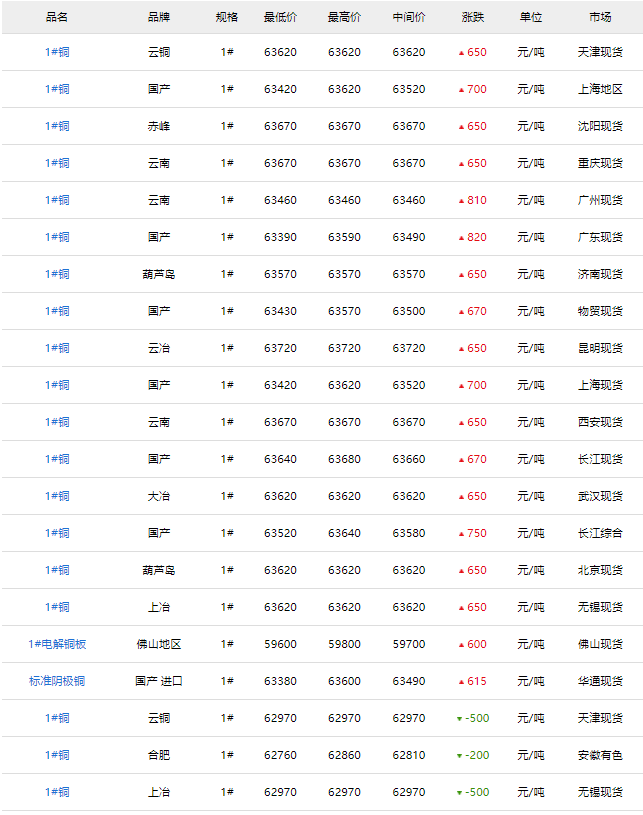Viewport: 643px width, 815px height.
Task: Click the red up arrow beside 810
Action: (461, 200)
